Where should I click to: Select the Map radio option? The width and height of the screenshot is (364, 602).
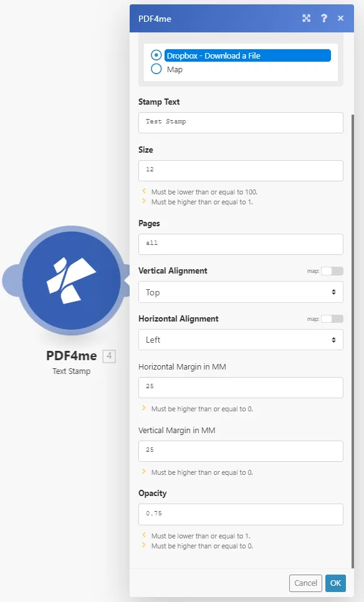pyautogui.click(x=156, y=69)
